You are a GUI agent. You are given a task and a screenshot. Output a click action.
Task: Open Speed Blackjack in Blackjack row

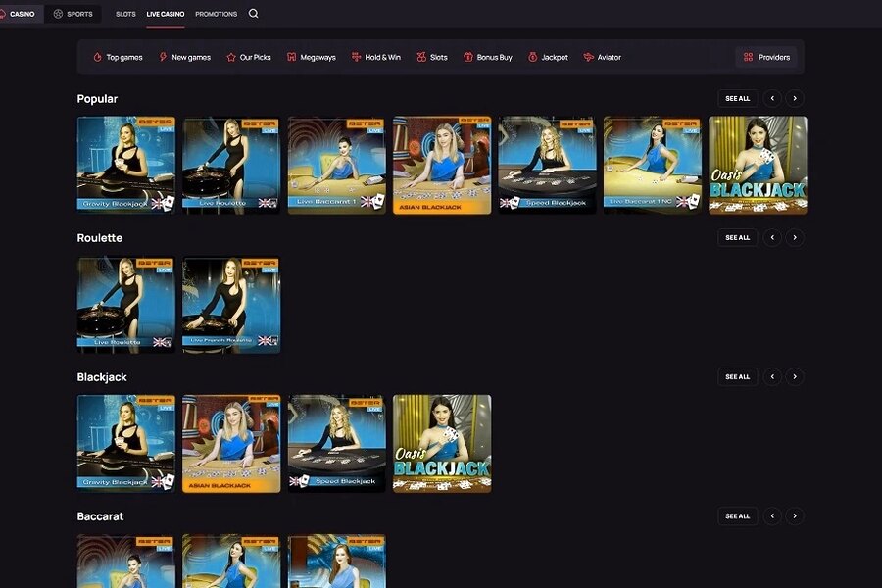click(336, 443)
